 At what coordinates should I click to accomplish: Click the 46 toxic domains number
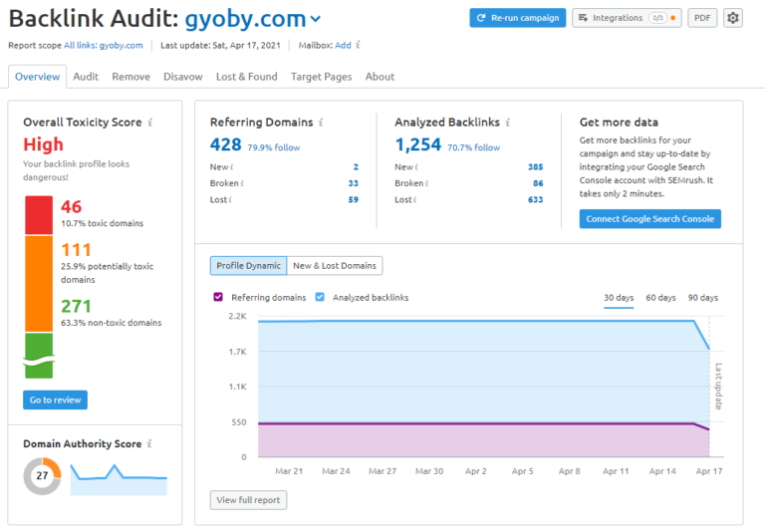click(72, 207)
